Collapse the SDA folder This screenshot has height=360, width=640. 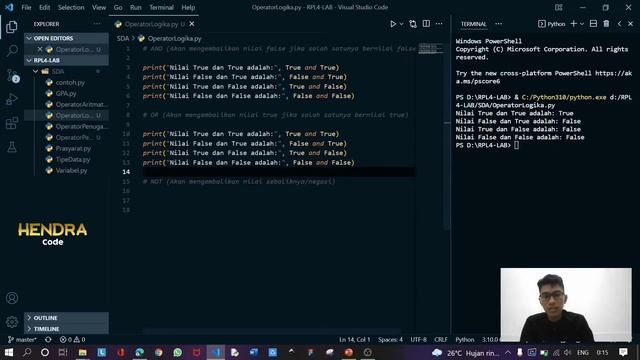click(66, 71)
